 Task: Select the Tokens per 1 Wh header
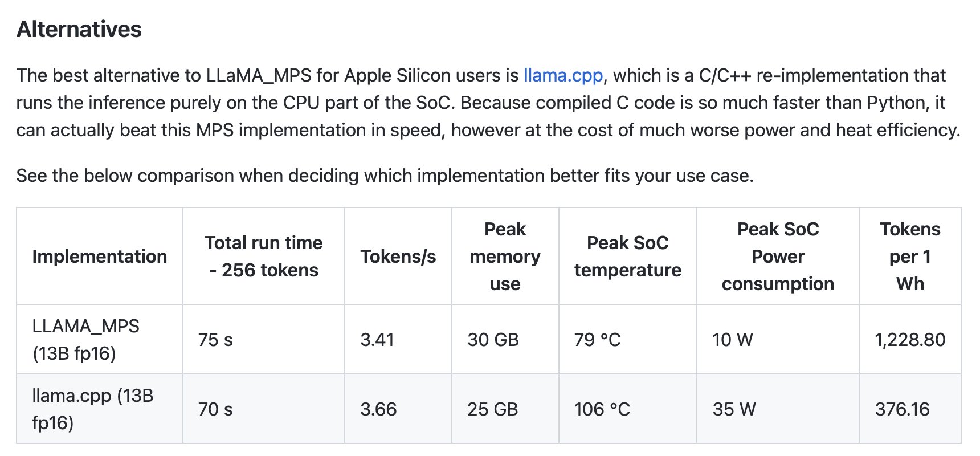click(x=910, y=256)
